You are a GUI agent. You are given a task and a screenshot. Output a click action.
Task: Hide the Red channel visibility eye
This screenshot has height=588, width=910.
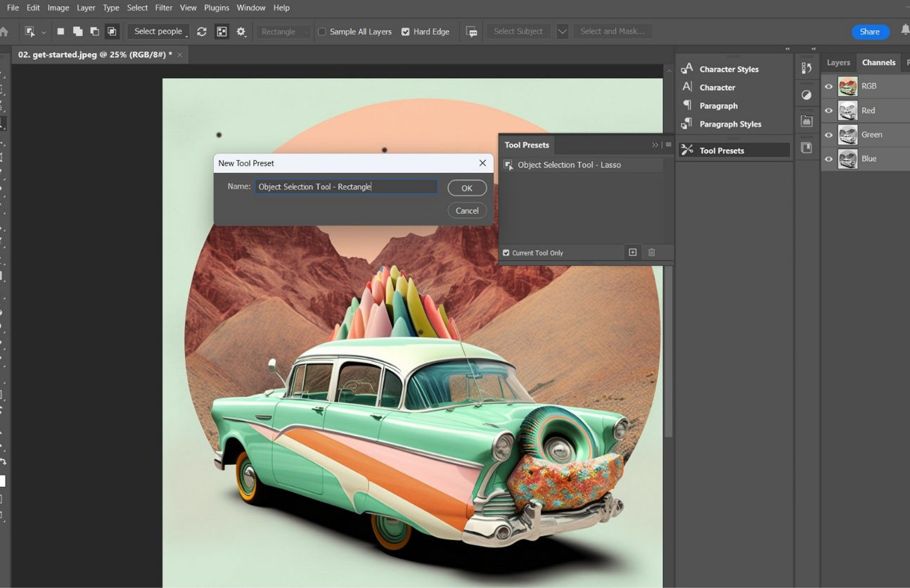828,110
